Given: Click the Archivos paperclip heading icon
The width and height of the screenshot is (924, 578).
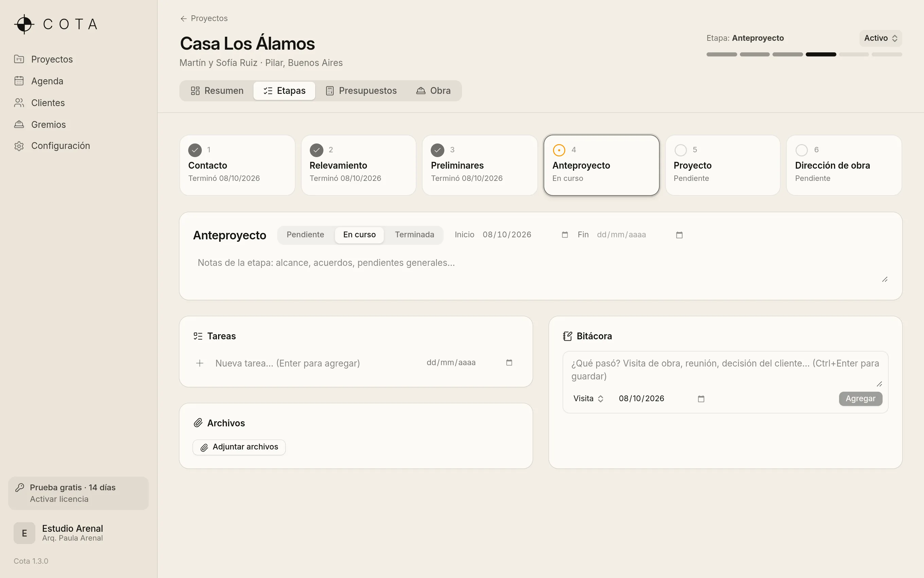Looking at the screenshot, I should point(198,423).
